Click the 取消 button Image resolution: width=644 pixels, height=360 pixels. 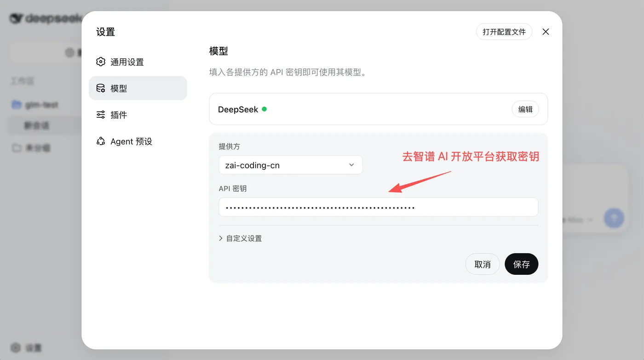point(483,264)
